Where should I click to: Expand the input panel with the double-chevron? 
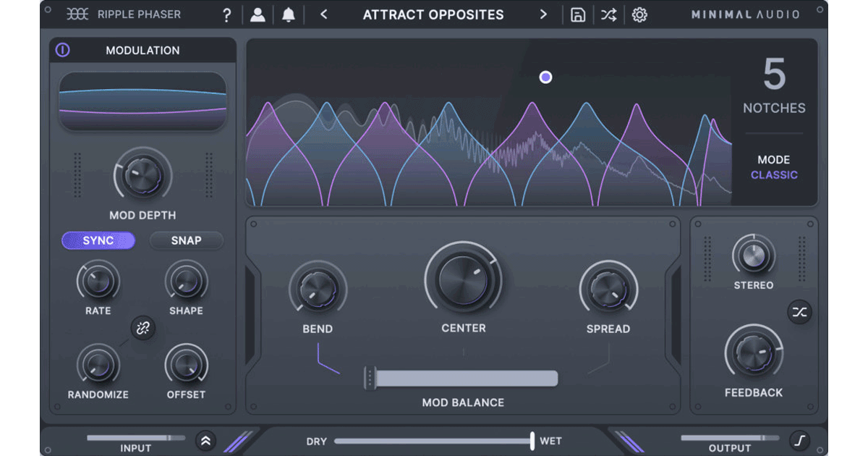tap(205, 440)
